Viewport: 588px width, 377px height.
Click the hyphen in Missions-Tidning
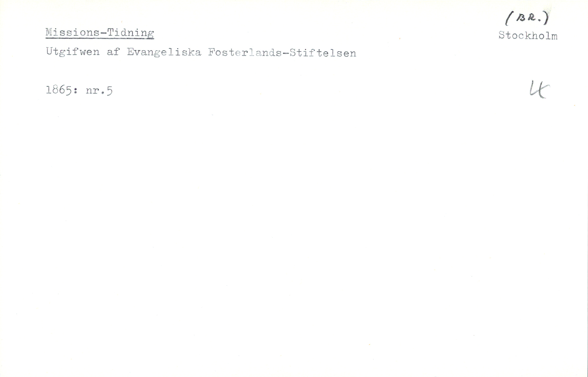(103, 33)
